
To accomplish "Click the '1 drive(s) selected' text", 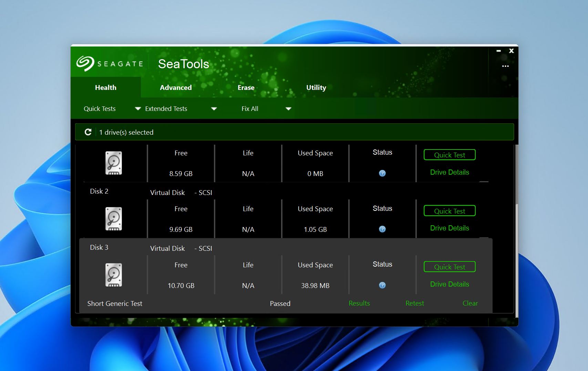I will (x=126, y=132).
